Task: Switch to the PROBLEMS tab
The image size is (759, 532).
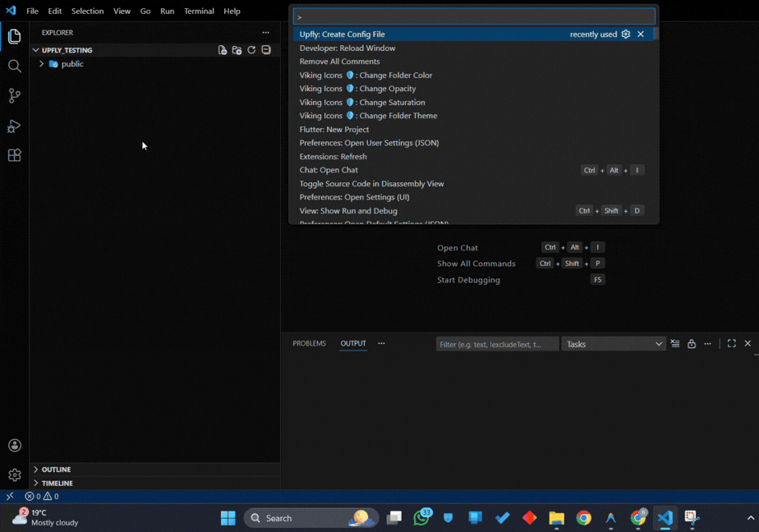Action: [309, 343]
